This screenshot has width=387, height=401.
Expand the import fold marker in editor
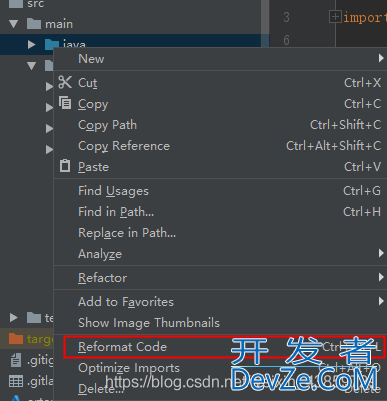335,16
